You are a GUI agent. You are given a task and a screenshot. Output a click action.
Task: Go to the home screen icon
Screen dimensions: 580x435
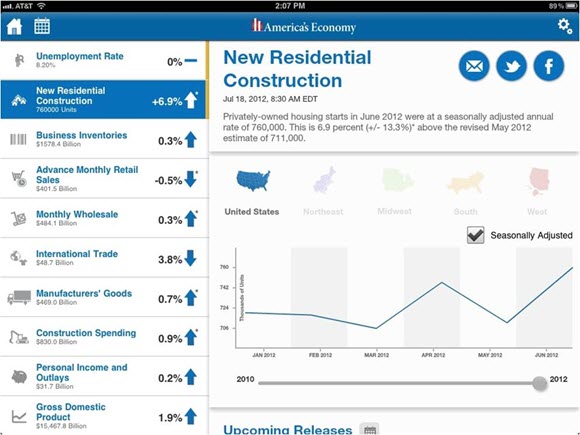tap(14, 27)
